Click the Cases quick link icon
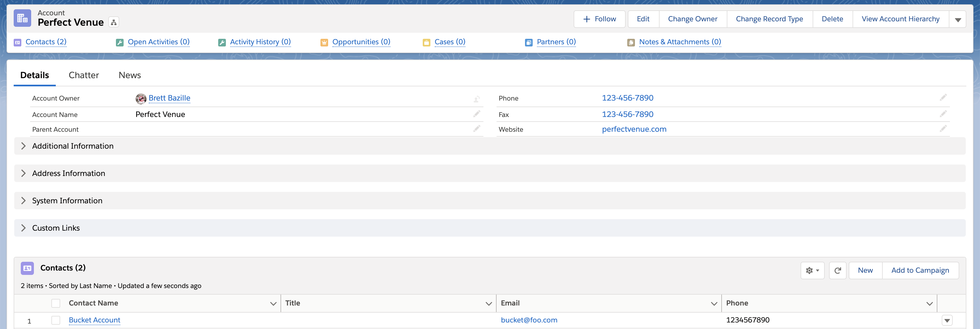980x329 pixels. [x=427, y=43]
